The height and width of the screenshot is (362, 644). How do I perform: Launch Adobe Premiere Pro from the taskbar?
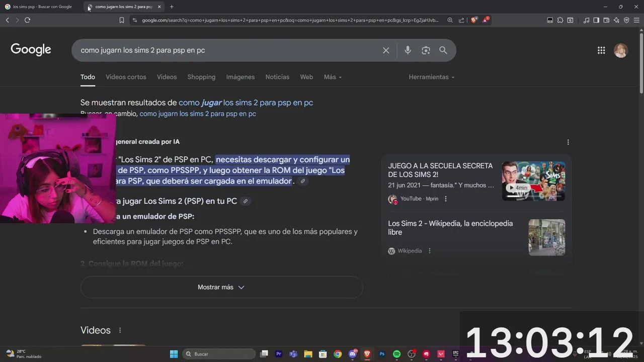(x=279, y=354)
